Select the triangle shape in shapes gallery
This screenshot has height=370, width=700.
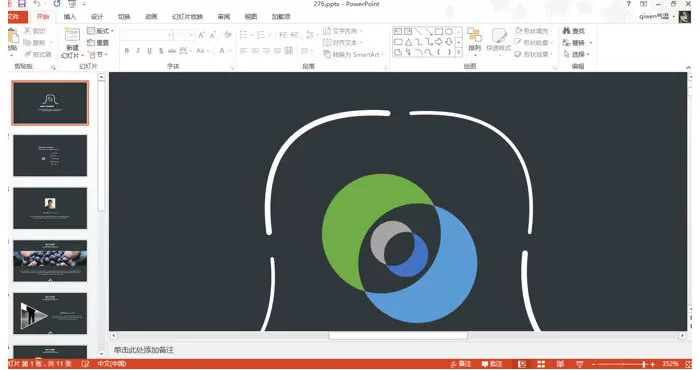pyautogui.click(x=408, y=42)
